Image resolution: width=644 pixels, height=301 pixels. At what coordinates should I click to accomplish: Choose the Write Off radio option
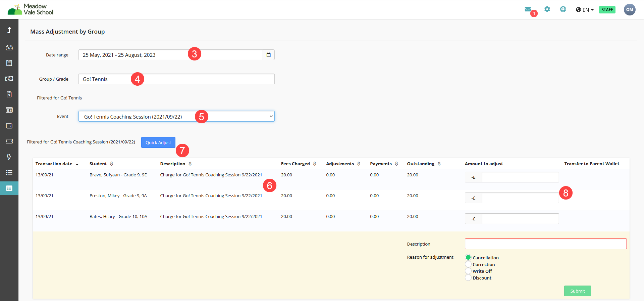click(468, 271)
